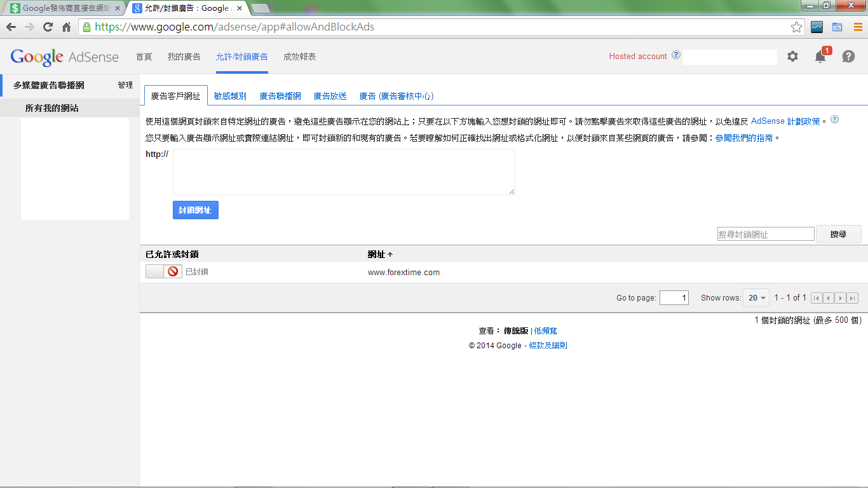
Task: Open the AdSense help speech-bubble icon
Action: [848, 56]
